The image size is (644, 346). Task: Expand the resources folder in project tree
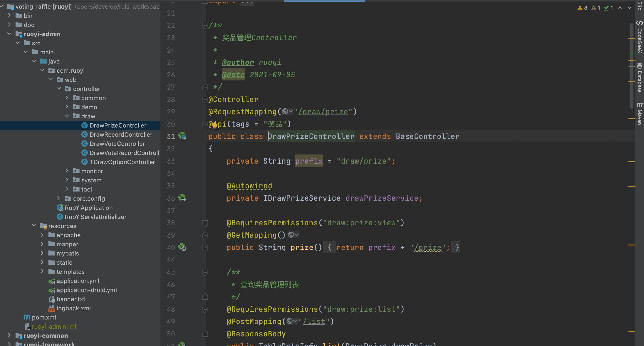(35, 226)
